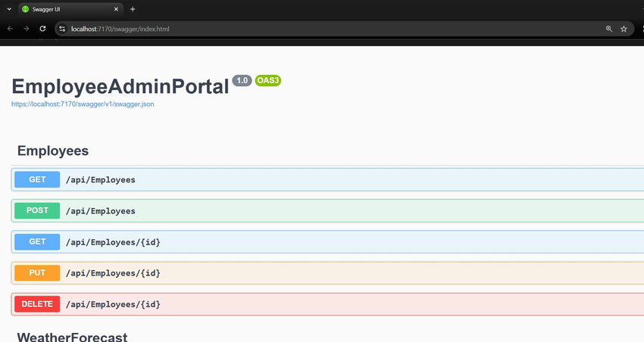The image size is (644, 342).
Task: Open site information icon in address bar
Action: (x=62, y=29)
